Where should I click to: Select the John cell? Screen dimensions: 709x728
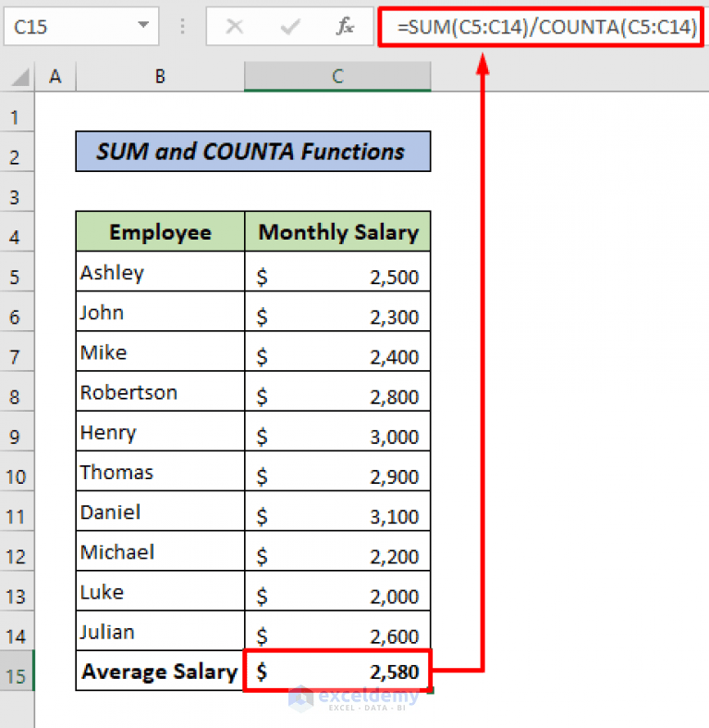(160, 312)
